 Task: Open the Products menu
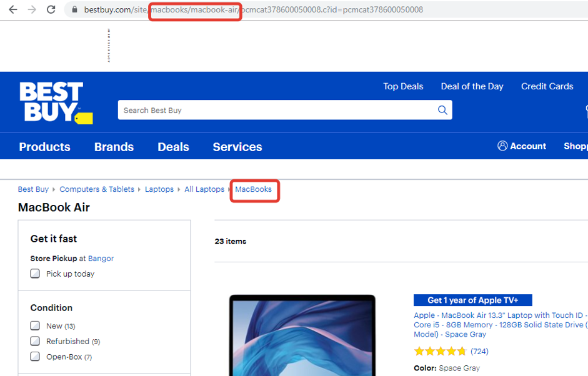(44, 147)
